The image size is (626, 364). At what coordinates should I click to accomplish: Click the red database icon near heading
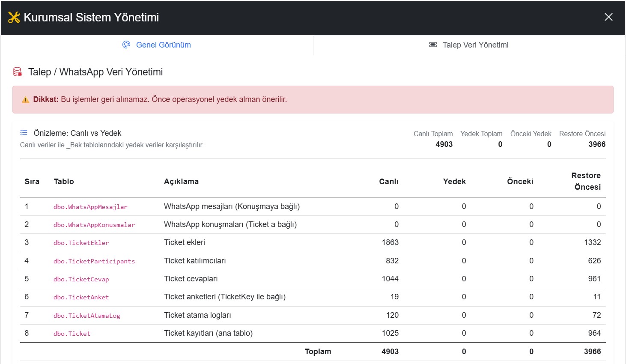point(18,72)
